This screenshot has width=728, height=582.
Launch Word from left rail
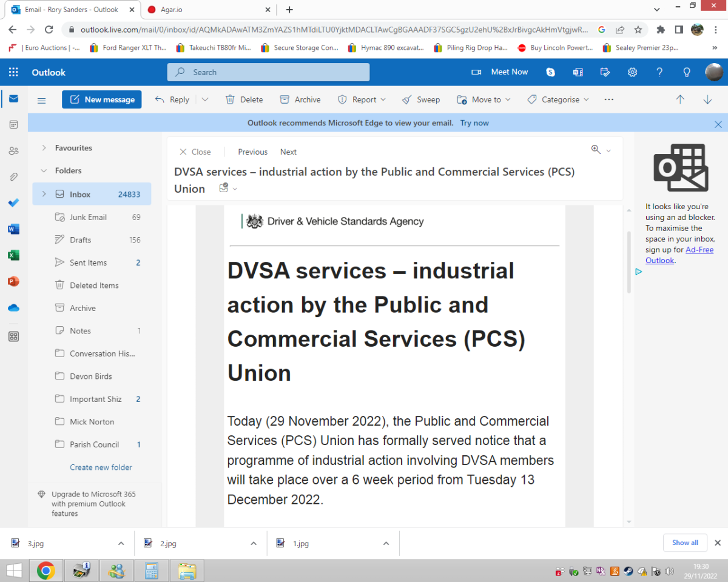(x=13, y=229)
